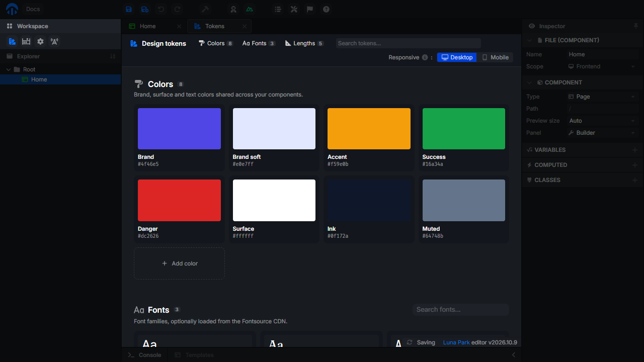The image size is (644, 362).
Task: Switch to the Home tab
Action: (x=148, y=26)
